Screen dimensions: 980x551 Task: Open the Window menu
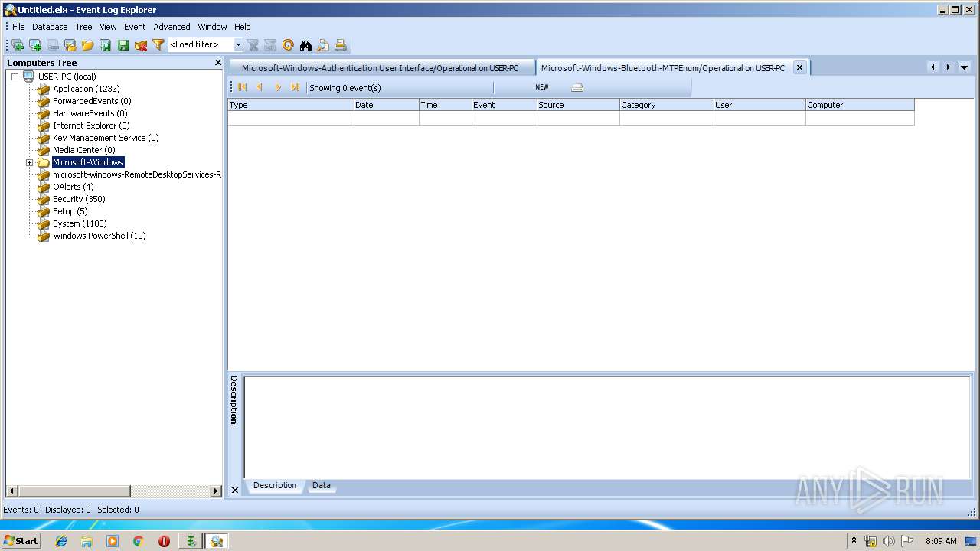coord(212,27)
